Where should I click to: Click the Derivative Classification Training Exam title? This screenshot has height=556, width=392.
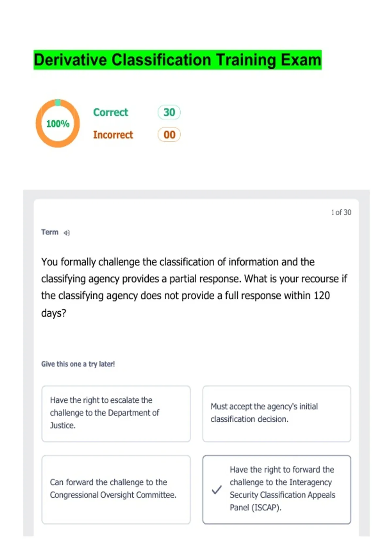pos(177,60)
